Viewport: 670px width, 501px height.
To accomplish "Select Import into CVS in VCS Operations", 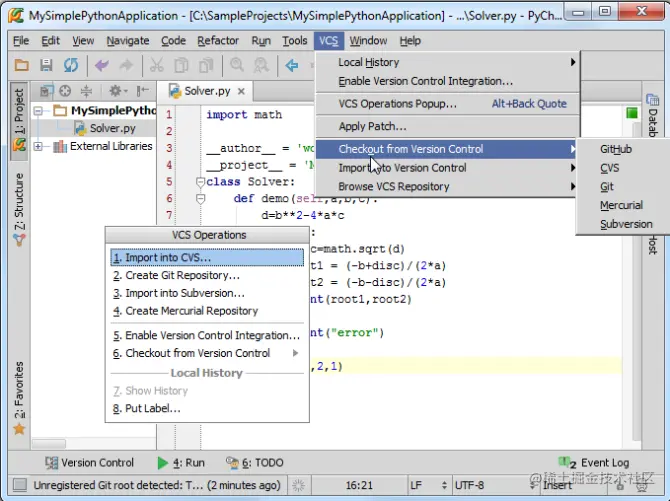I will tap(207, 258).
